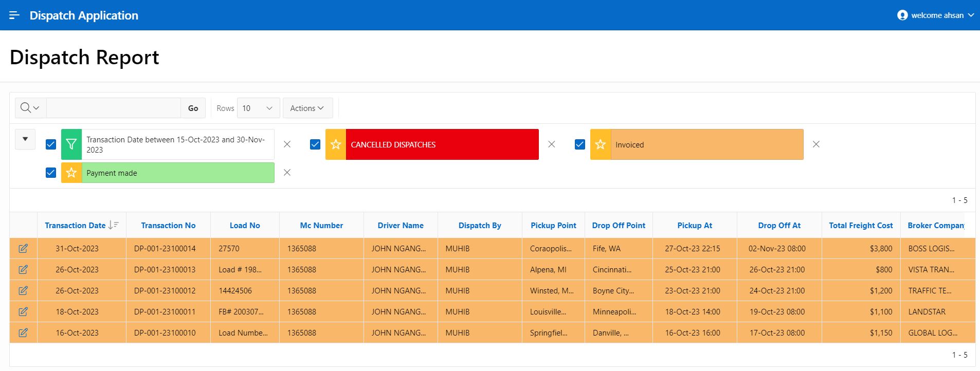Remove the Payment made highlight
980x371 pixels.
click(x=287, y=173)
